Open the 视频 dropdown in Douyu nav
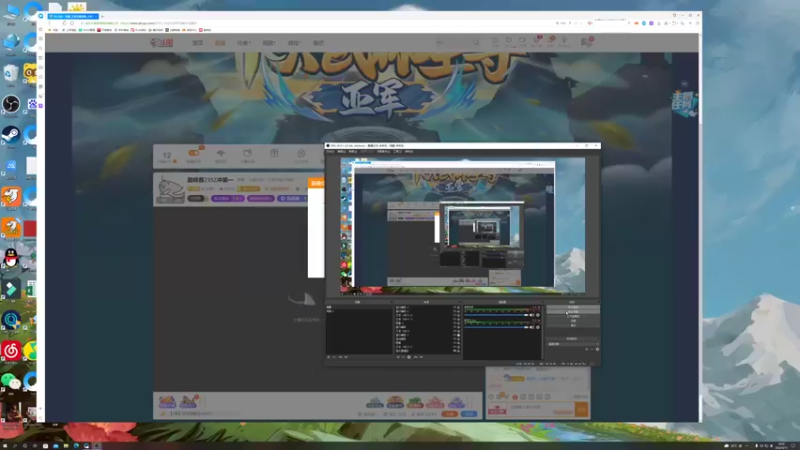The height and width of the screenshot is (450, 800). [x=269, y=43]
